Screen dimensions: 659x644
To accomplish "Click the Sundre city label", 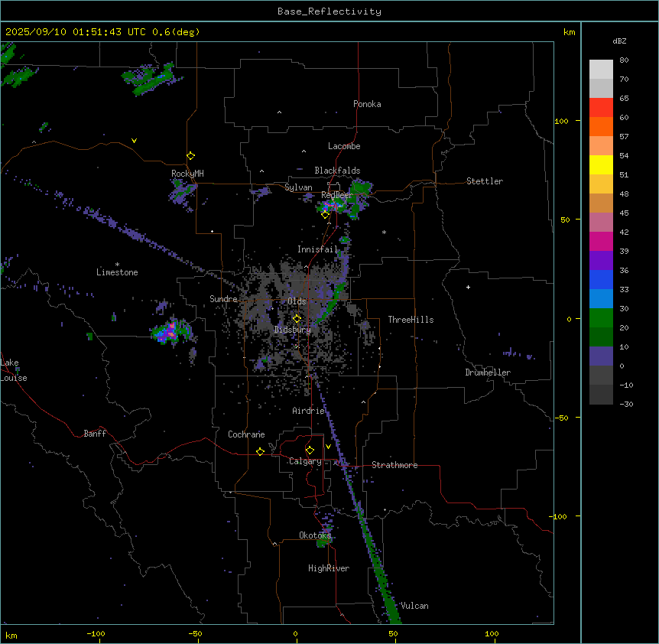I will pyautogui.click(x=223, y=299).
